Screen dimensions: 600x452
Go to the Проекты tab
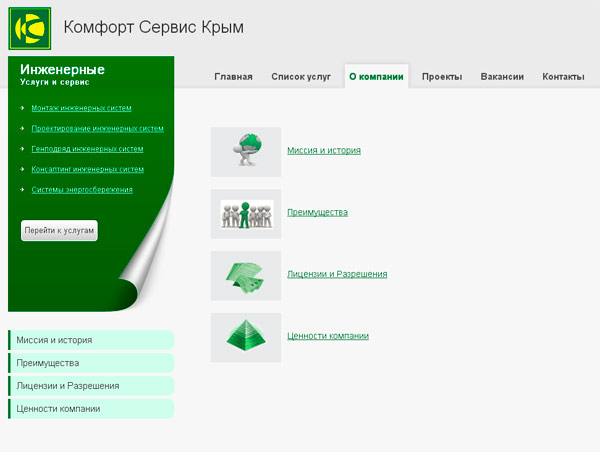pos(441,77)
